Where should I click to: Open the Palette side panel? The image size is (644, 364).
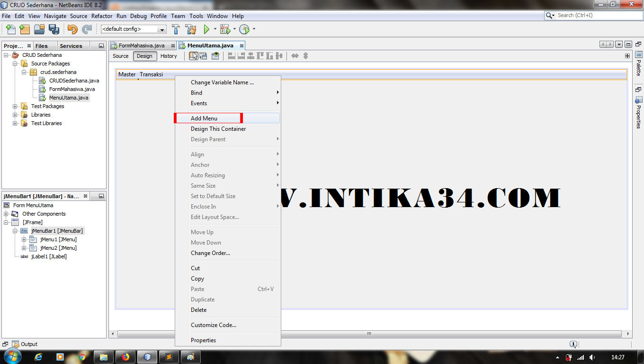tap(638, 63)
